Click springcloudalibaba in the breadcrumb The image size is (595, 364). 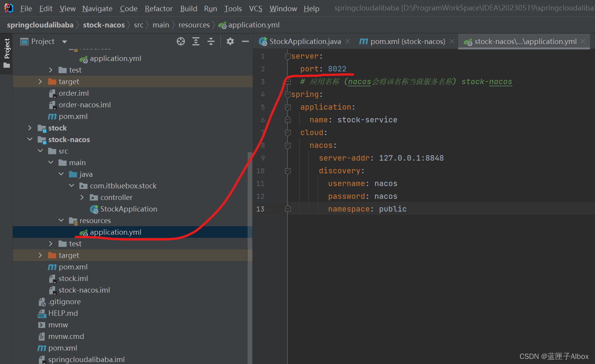40,25
